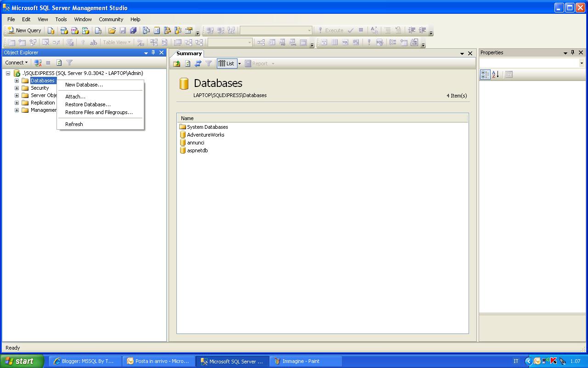The height and width of the screenshot is (368, 588).
Task: Select the Summary tab
Action: tap(189, 53)
